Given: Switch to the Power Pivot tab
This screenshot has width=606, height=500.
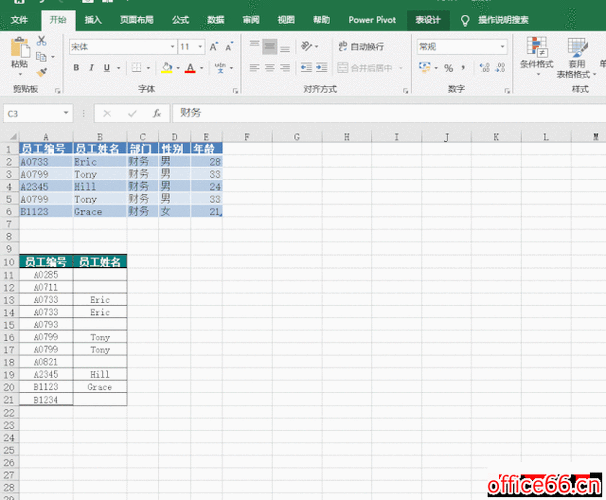Looking at the screenshot, I should [x=372, y=20].
